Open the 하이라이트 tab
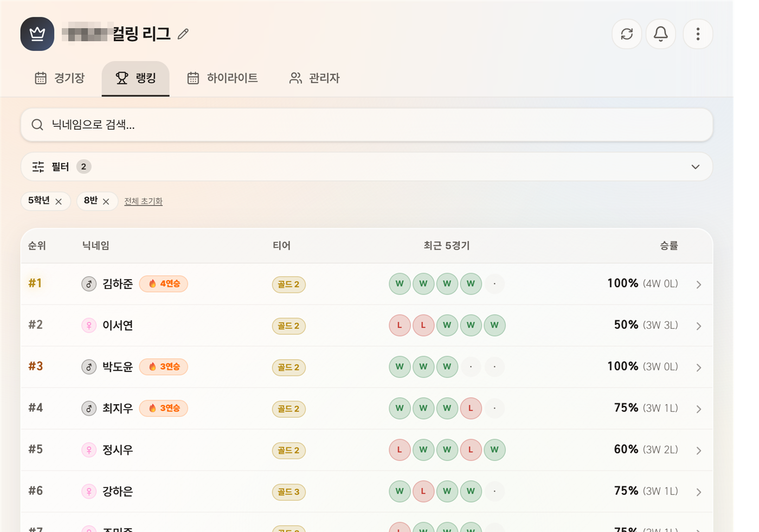759x532 pixels. click(x=222, y=78)
